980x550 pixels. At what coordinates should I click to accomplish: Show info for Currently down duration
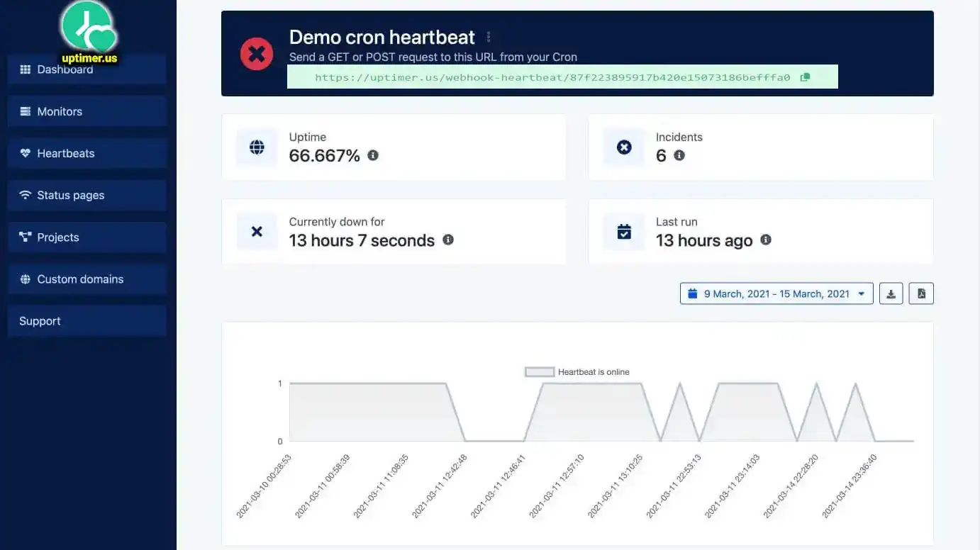point(448,240)
